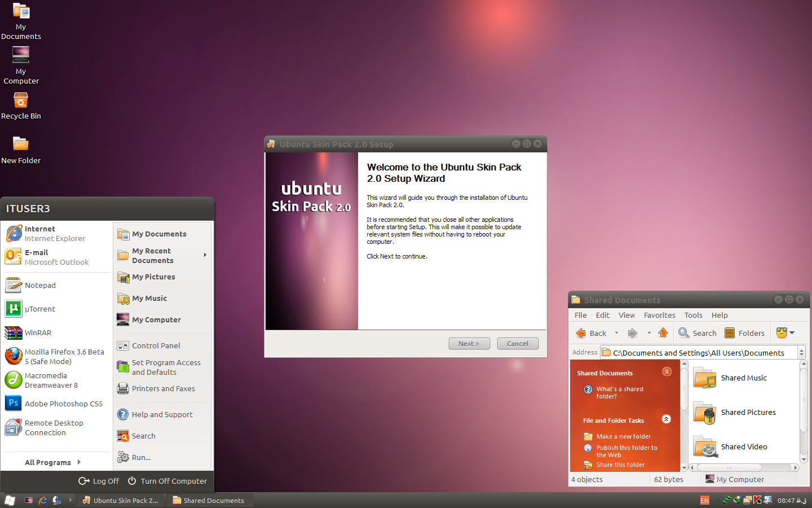Image resolution: width=812 pixels, height=508 pixels.
Task: Open the My Documents desktop icon
Action: (21, 21)
